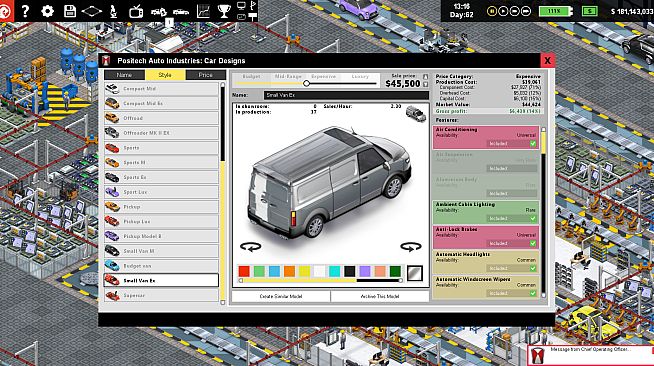
Task: Pick the yellow paint color swatch
Action: point(304,272)
